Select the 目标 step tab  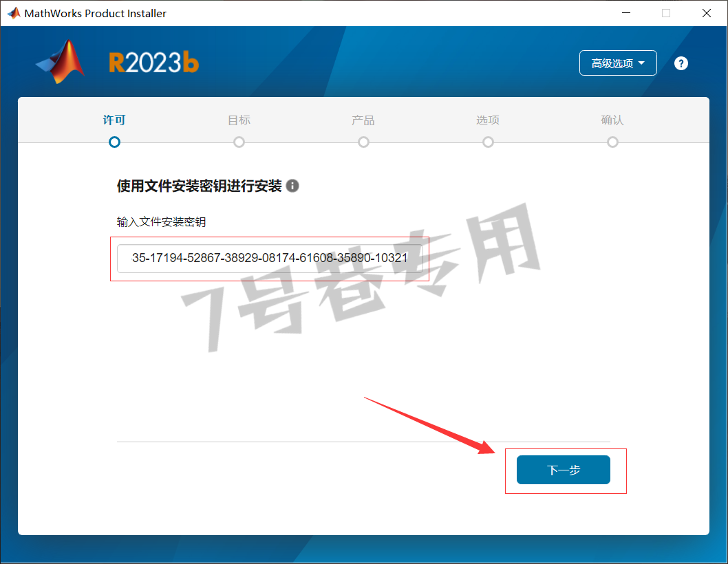tap(239, 120)
